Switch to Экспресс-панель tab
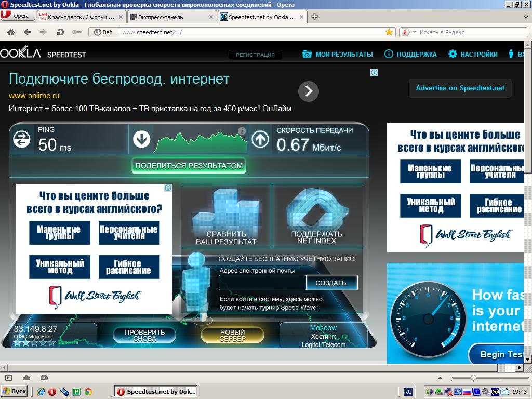The height and width of the screenshot is (399, 532). [171, 17]
